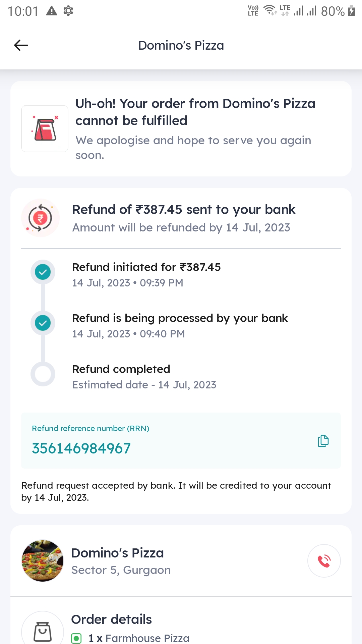The image size is (362, 644).
Task: Copy the refund reference number
Action: pyautogui.click(x=322, y=441)
